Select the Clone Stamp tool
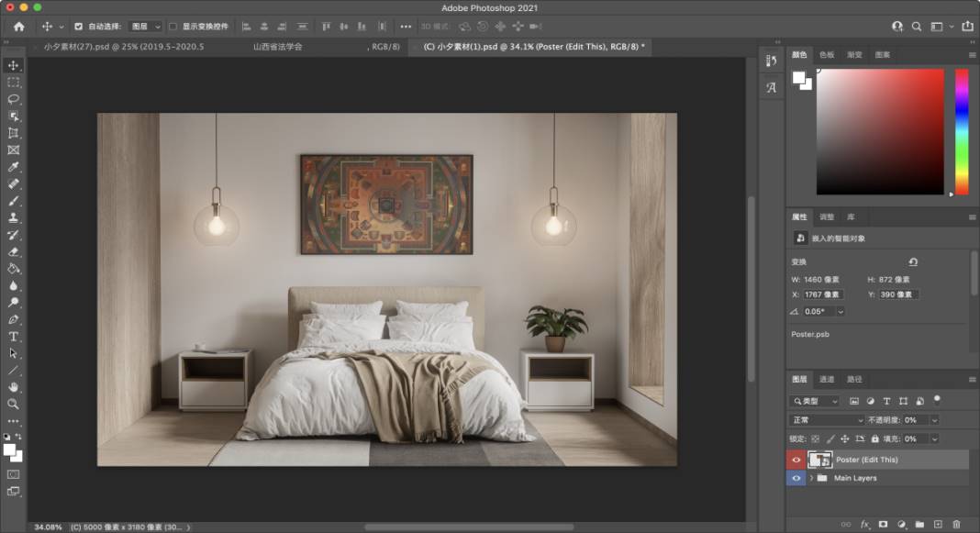Viewport: 980px width, 533px height. (x=14, y=217)
